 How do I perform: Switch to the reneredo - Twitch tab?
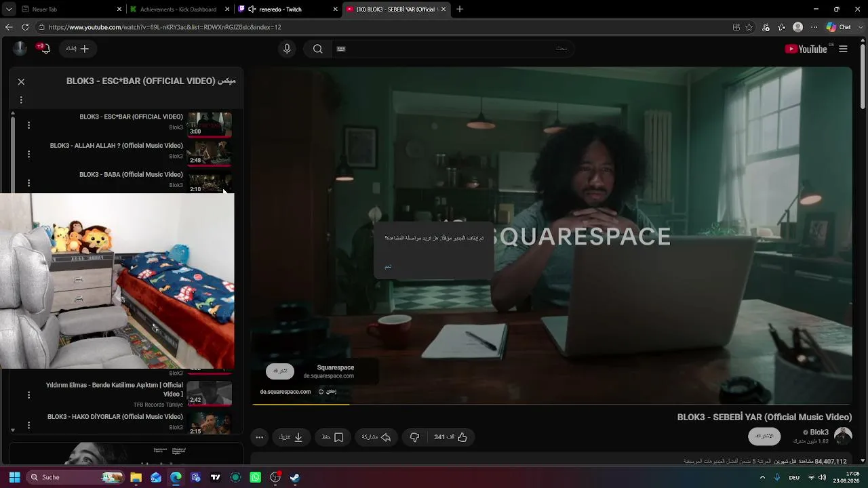[288, 9]
